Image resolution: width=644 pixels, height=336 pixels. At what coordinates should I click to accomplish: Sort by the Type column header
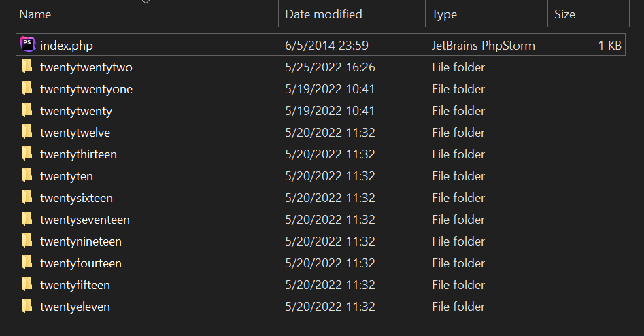point(444,14)
